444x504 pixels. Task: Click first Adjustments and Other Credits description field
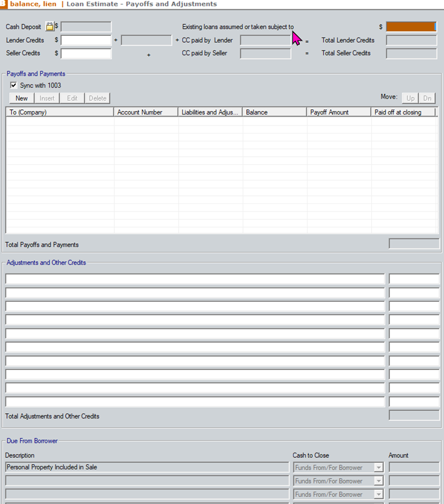(195, 279)
